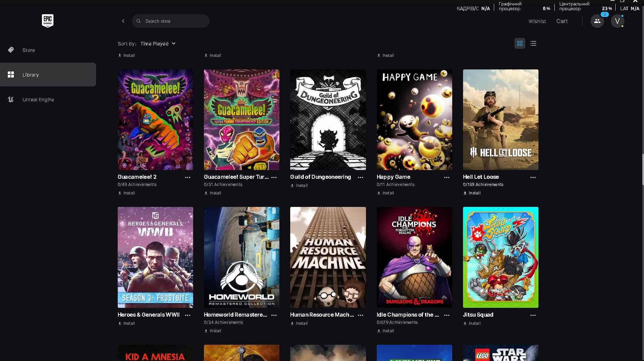
Task: Open options menu for Guacamelee! 2
Action: [x=188, y=177]
